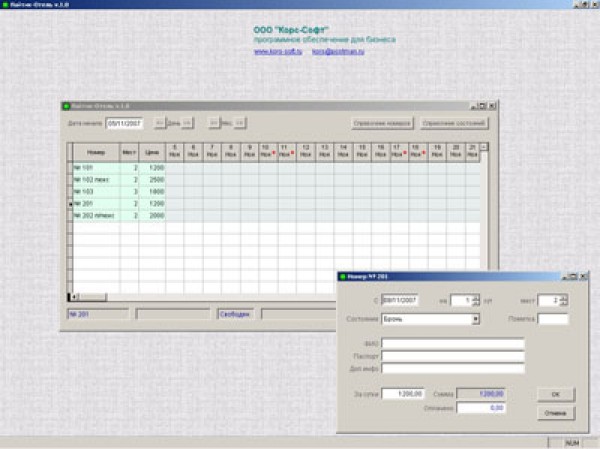This screenshot has width=600, height=449.
Task: Increase the number of places stepper
Action: pyautogui.click(x=565, y=296)
